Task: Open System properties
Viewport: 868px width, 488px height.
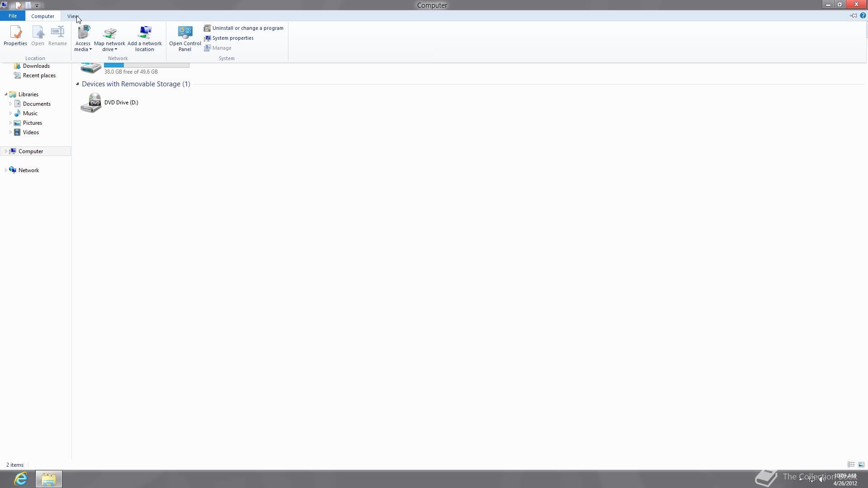Action: pyautogui.click(x=232, y=38)
